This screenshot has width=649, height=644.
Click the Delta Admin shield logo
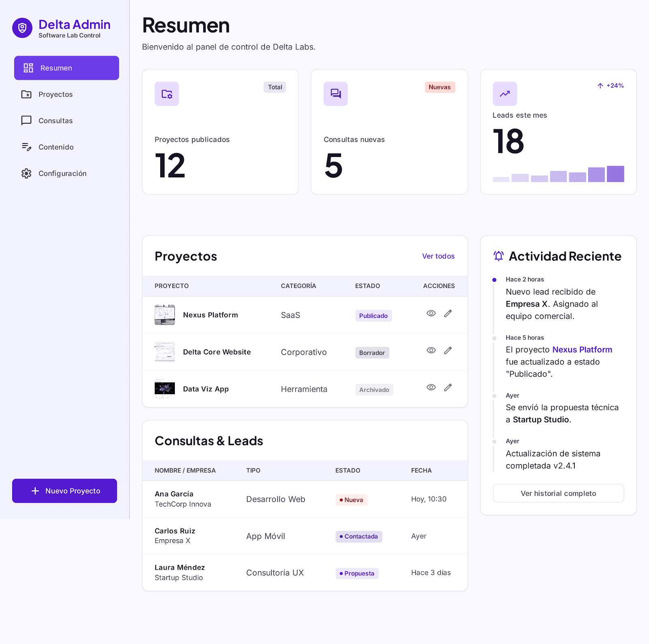coord(22,28)
